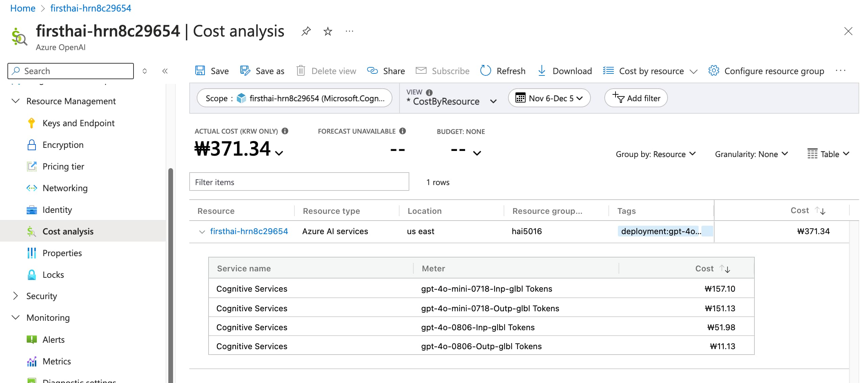868x383 pixels.
Task: Open the Group by Resource dropdown
Action: (655, 154)
